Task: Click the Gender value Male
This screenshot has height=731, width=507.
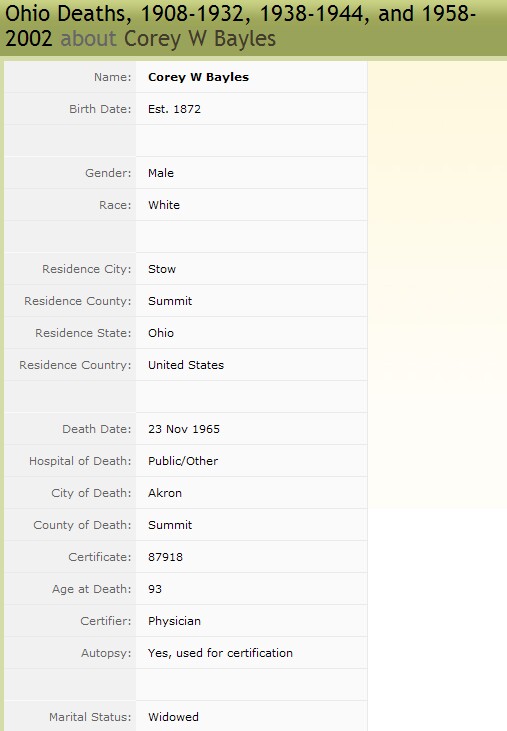Action: (161, 173)
